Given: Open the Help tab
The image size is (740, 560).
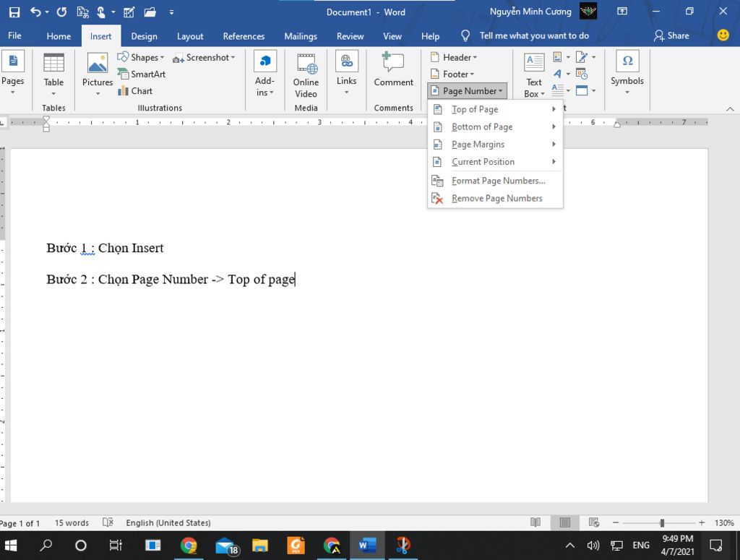Looking at the screenshot, I should 430,36.
